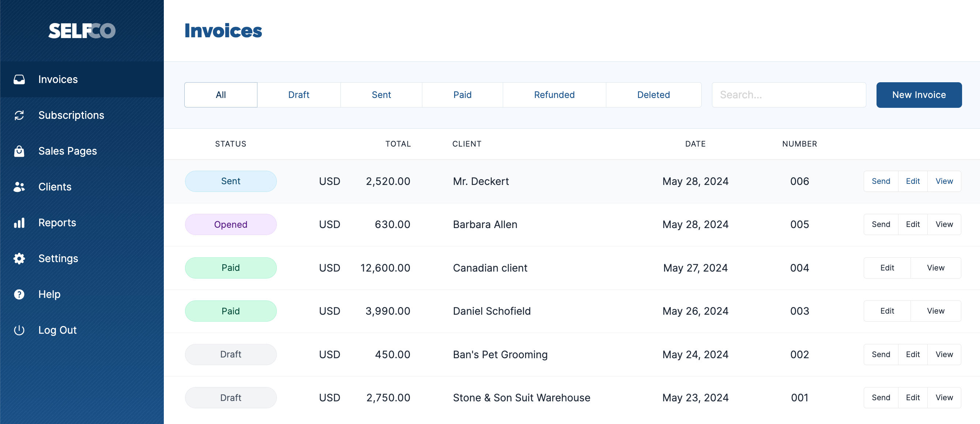Screen dimensions: 980x424
Task: Focus the Search invoices field
Action: [x=789, y=95]
